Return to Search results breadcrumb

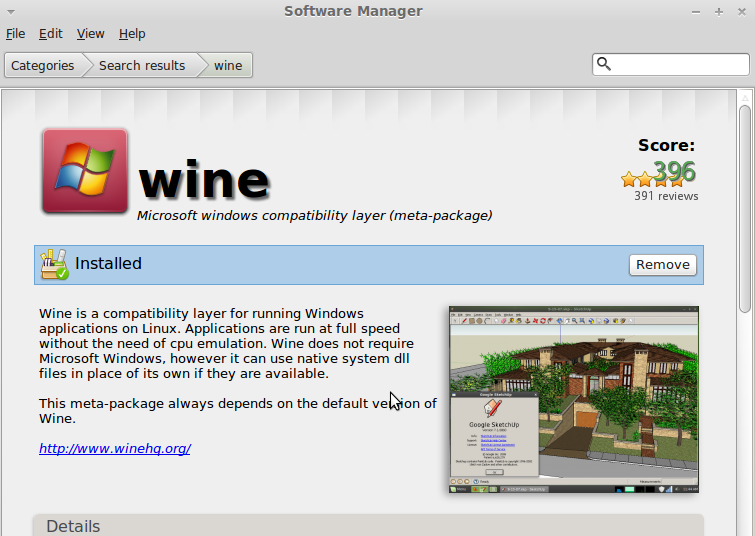click(142, 65)
